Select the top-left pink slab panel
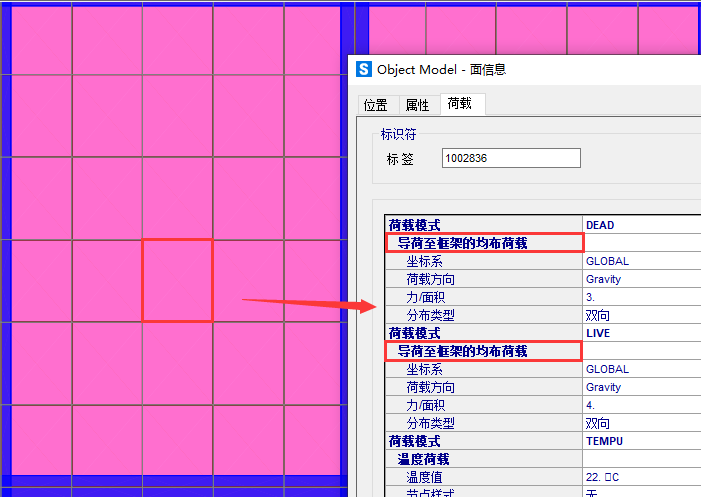 click(x=40, y=40)
